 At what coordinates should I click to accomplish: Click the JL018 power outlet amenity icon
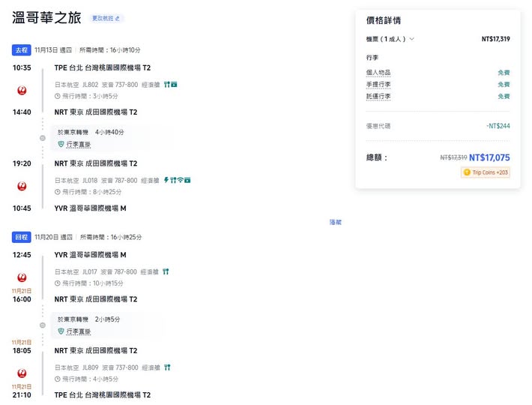(166, 181)
